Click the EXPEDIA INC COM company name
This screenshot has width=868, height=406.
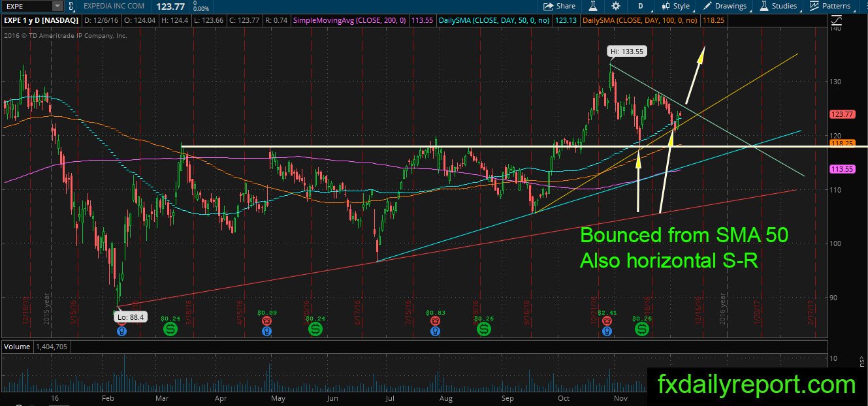coord(112,7)
